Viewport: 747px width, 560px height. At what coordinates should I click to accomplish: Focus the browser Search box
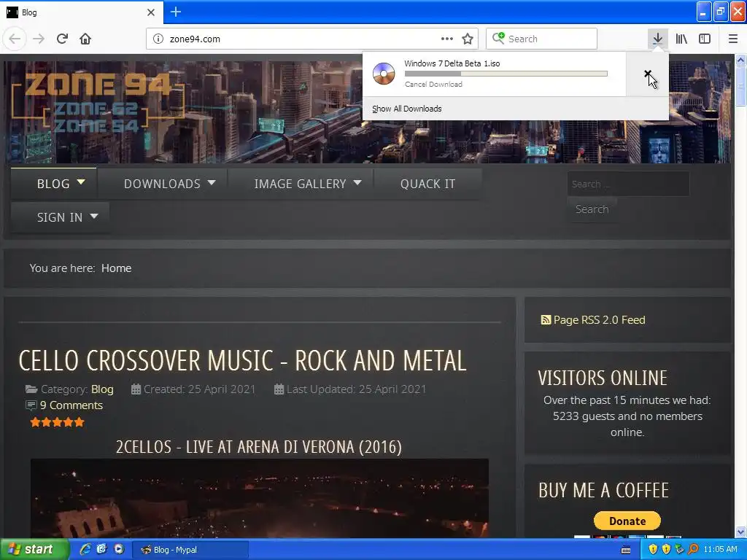point(541,39)
